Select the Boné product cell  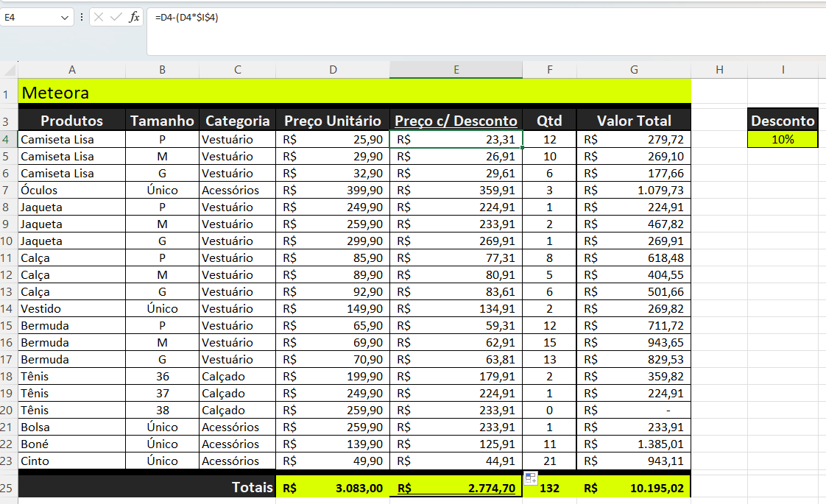pyautogui.click(x=71, y=444)
